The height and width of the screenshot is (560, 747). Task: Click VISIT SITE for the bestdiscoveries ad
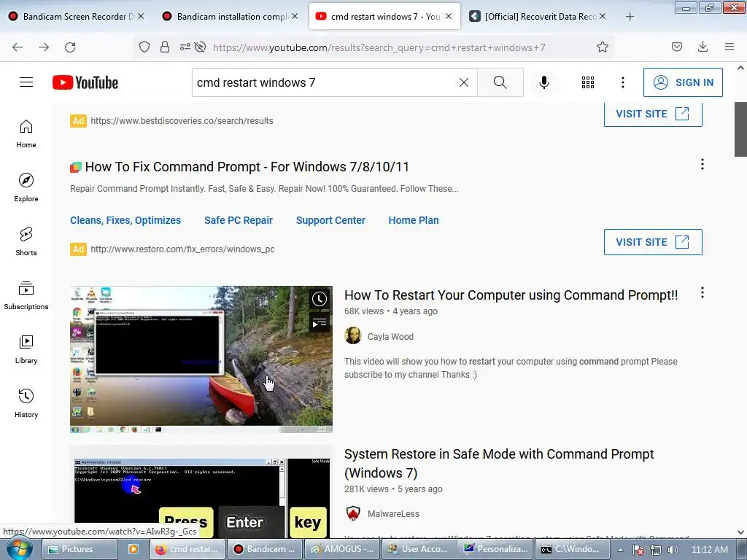point(653,114)
